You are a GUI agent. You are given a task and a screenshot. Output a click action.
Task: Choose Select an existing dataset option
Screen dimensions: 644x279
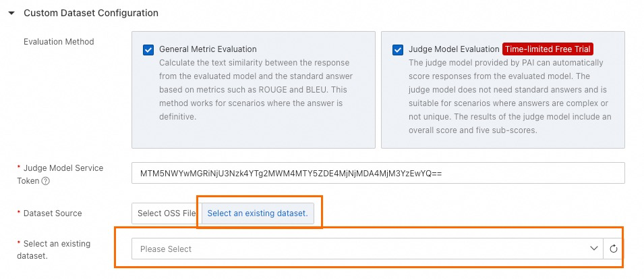click(x=258, y=213)
